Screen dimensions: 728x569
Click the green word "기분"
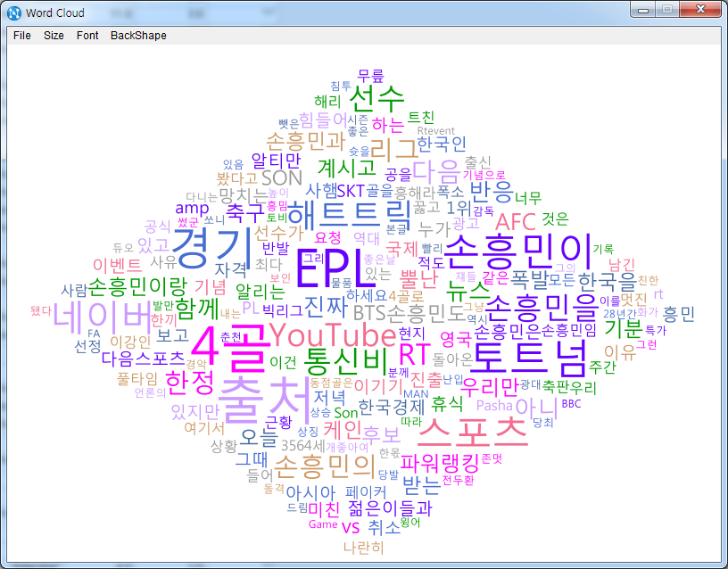coord(623,328)
